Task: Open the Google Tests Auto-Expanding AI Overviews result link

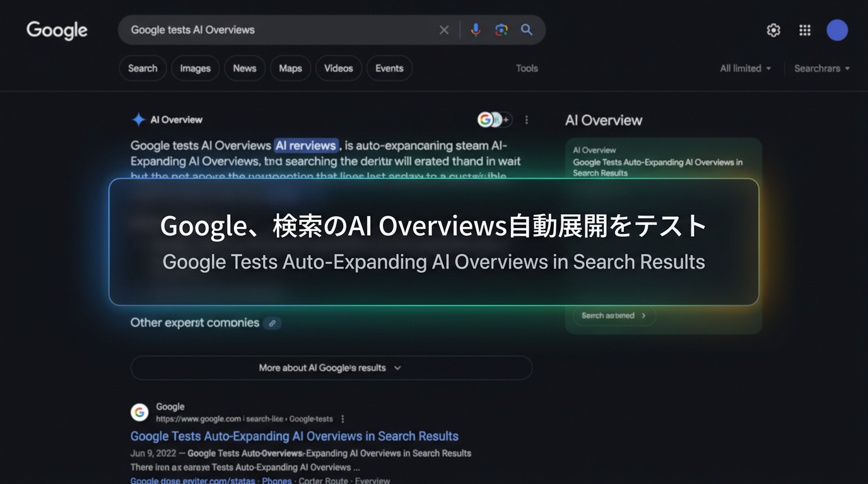Action: [294, 436]
